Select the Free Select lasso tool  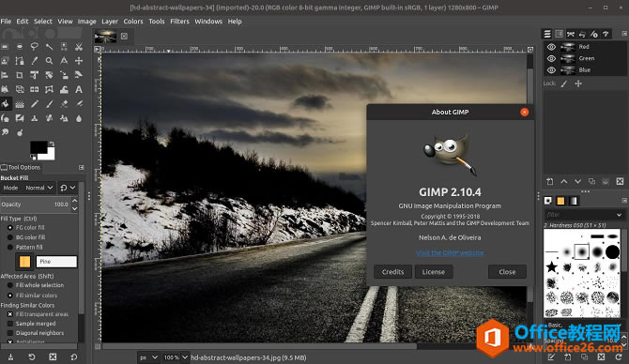(x=35, y=47)
